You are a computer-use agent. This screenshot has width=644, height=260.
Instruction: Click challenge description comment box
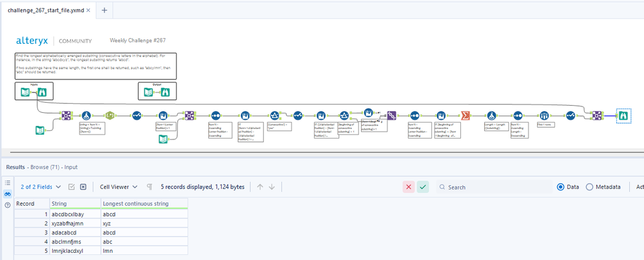(x=95, y=66)
